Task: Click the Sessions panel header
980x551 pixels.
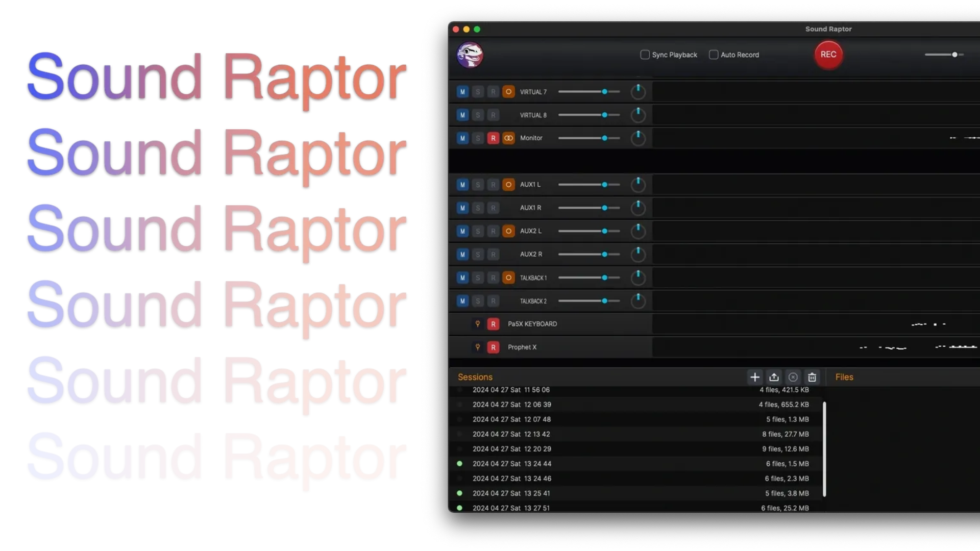Action: click(475, 377)
